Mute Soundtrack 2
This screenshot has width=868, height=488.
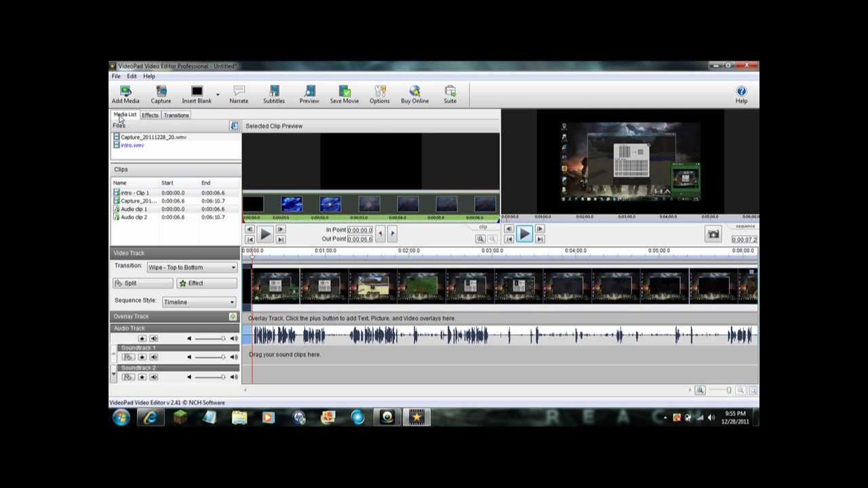(x=153, y=377)
